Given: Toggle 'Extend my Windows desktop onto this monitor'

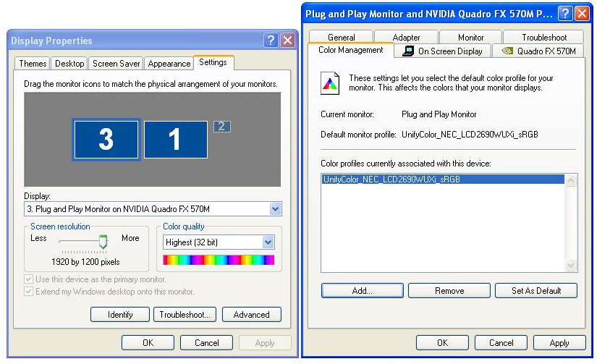Looking at the screenshot, I should click(28, 292).
